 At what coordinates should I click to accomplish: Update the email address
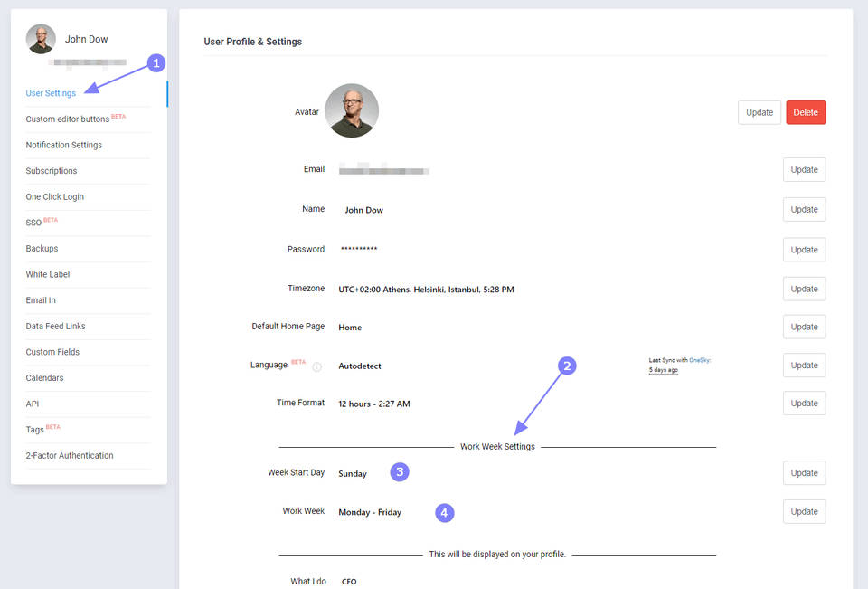[x=804, y=169]
